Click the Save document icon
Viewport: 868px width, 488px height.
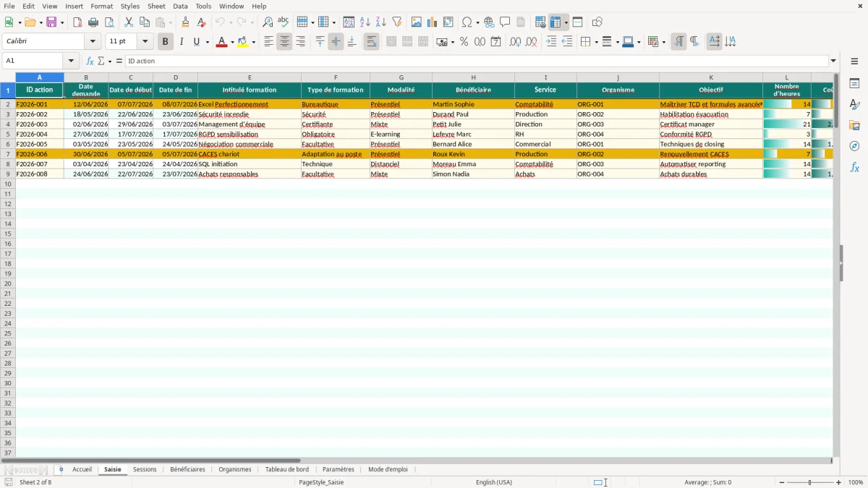tap(51, 22)
